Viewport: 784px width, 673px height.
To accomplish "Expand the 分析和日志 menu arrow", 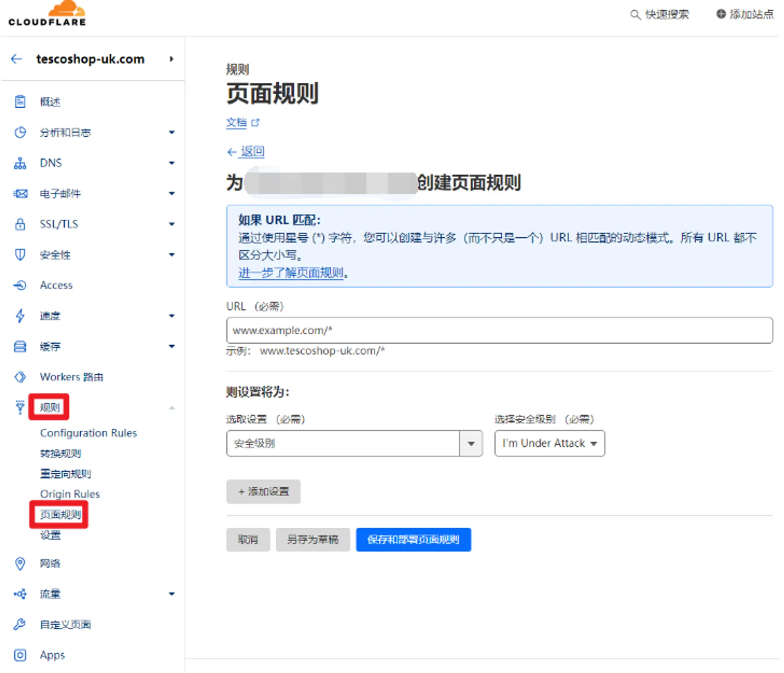I will (172, 132).
